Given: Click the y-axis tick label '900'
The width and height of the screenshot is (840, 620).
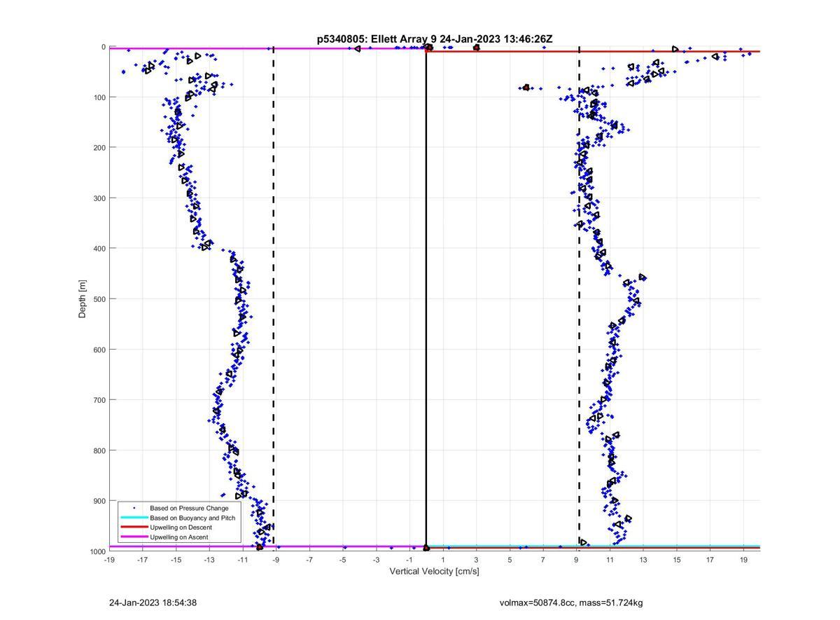Looking at the screenshot, I should pos(99,501).
